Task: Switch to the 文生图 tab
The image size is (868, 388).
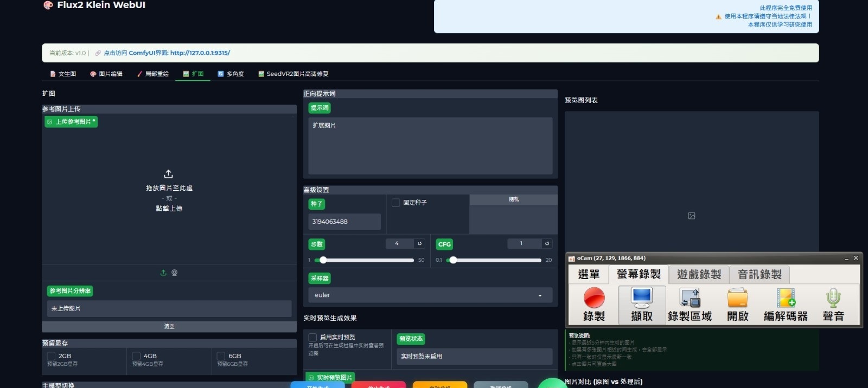Action: click(x=63, y=74)
